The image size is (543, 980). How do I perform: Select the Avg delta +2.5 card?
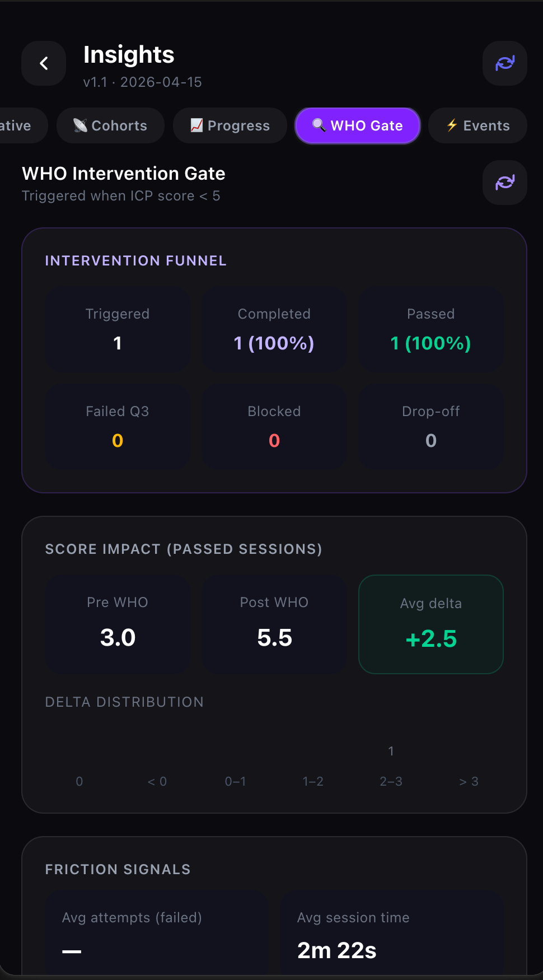click(430, 624)
